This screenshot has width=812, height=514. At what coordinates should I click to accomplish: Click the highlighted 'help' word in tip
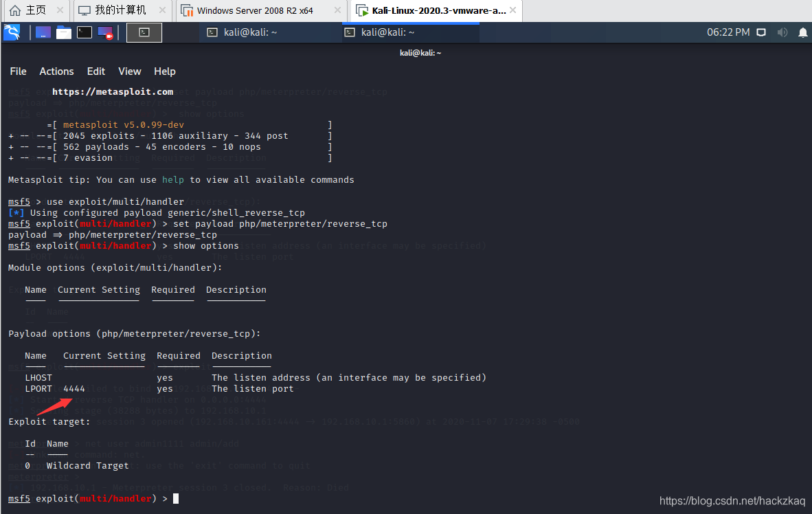tap(173, 180)
